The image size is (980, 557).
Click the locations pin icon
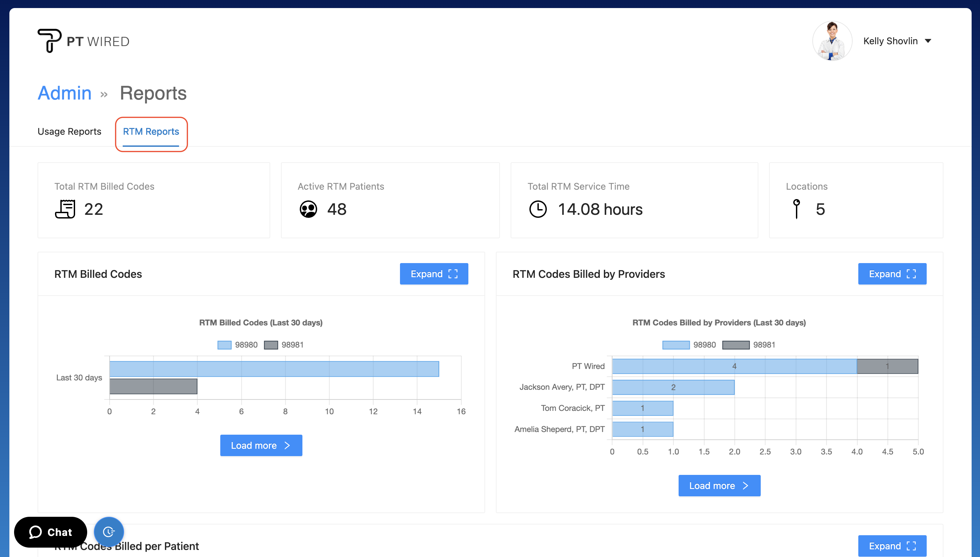pos(796,209)
